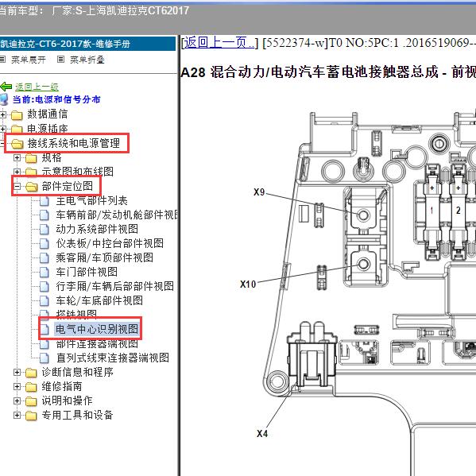Open 车辆前部/发动机舱部件视图
The image size is (476, 476).
(x=117, y=215)
